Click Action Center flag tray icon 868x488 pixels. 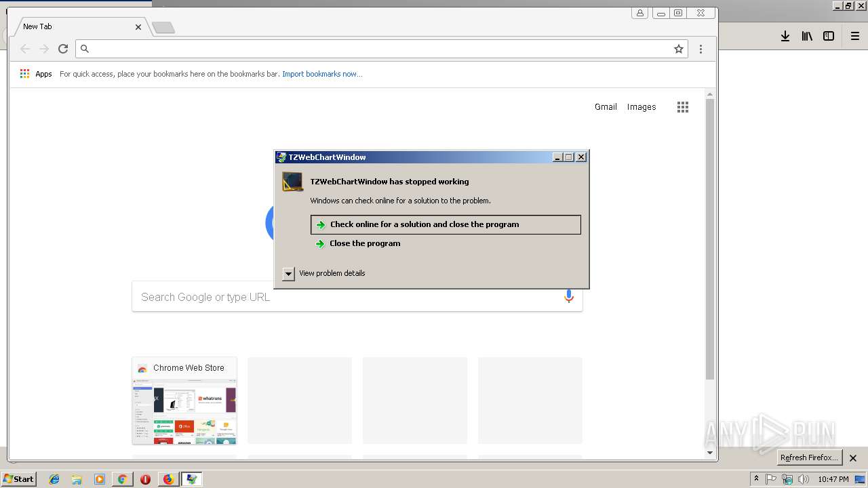(x=771, y=479)
